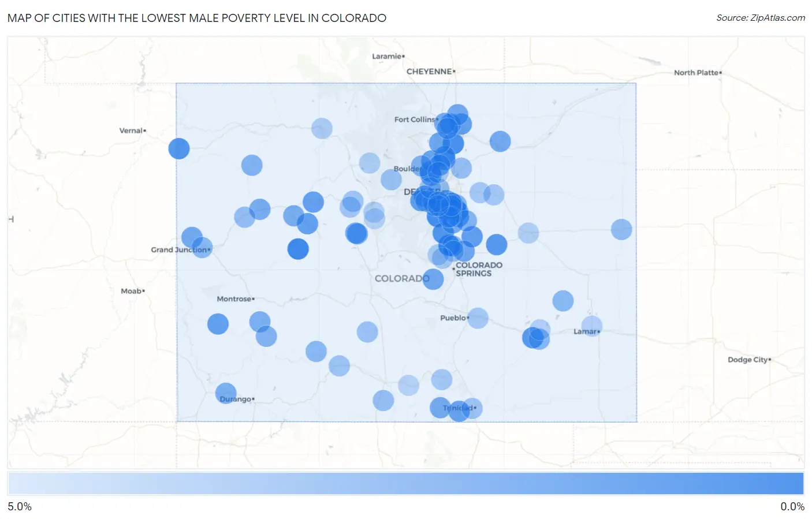
Task: Click the bubble below COLORADO state label
Action: (x=433, y=279)
